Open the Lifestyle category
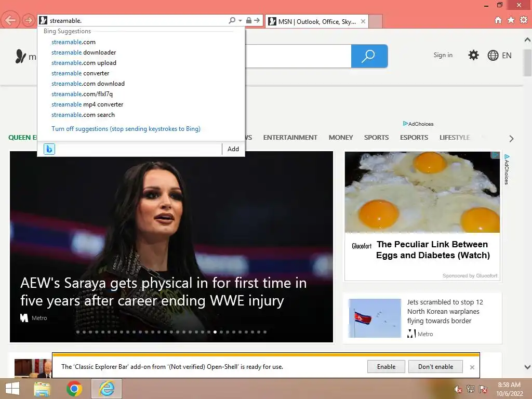The width and height of the screenshot is (532, 399). tap(455, 137)
